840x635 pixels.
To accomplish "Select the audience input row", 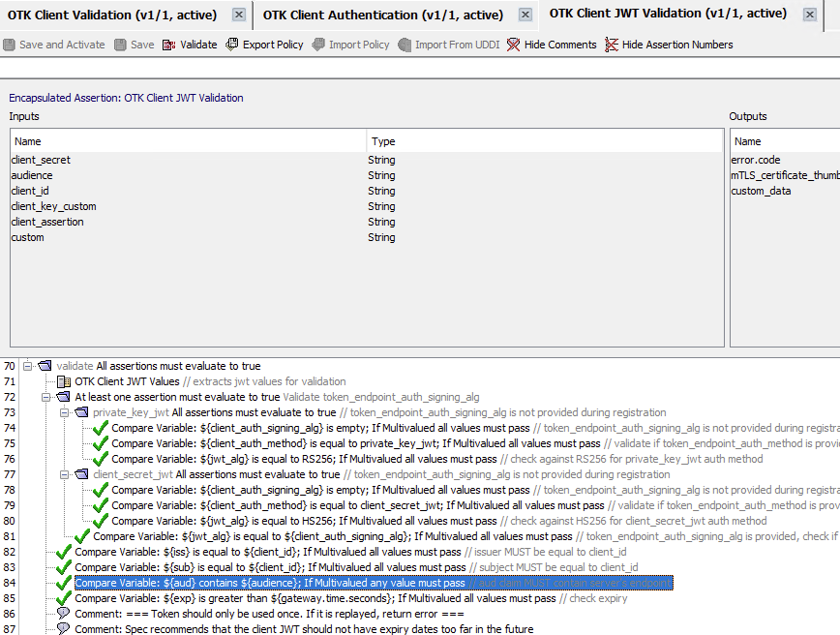I will click(x=367, y=175).
